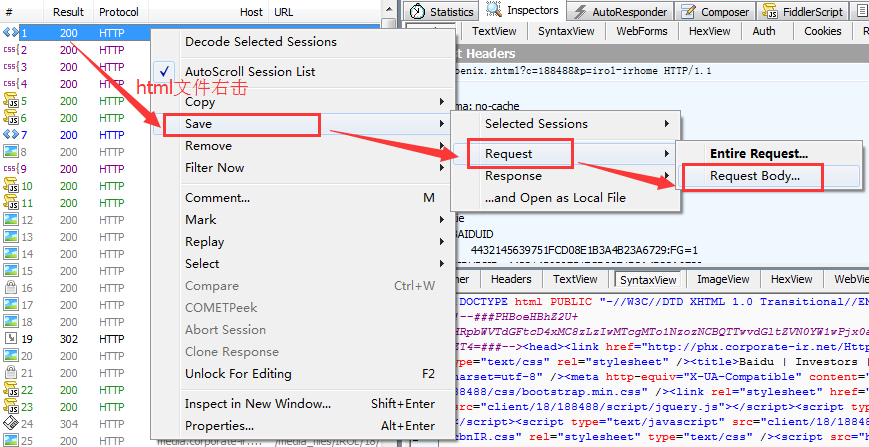Click the JS script icon of session 5
Screen dimensions: 869x447
11,101
